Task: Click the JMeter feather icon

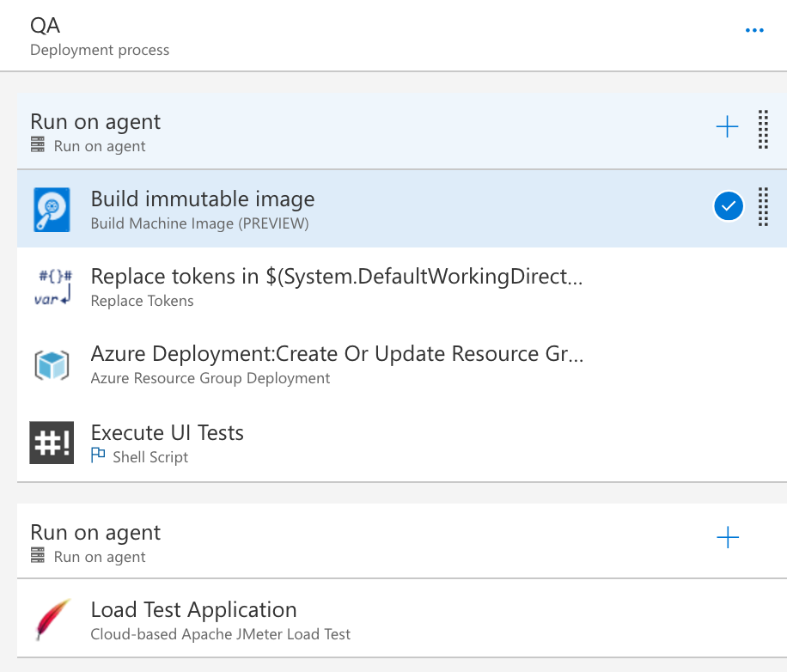Action: (51, 620)
